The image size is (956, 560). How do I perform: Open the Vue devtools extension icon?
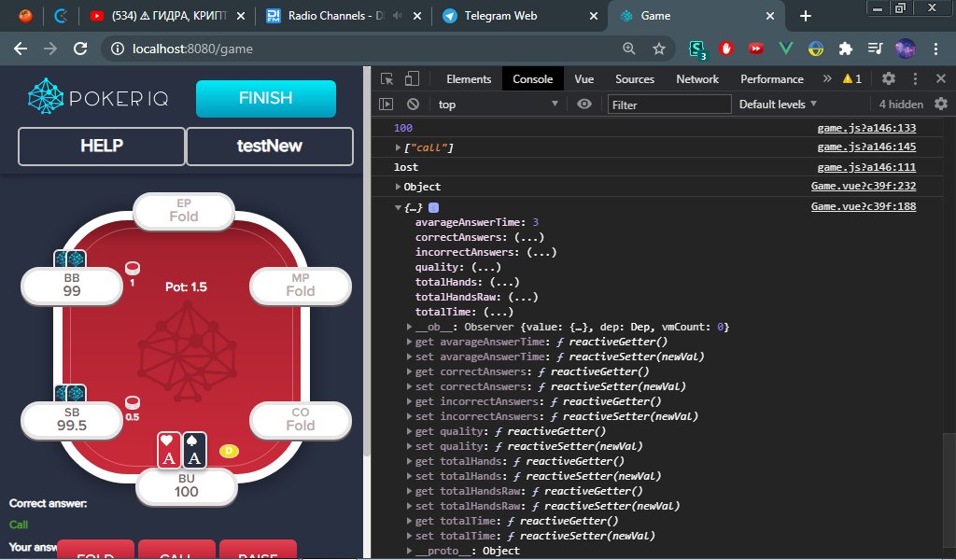786,49
